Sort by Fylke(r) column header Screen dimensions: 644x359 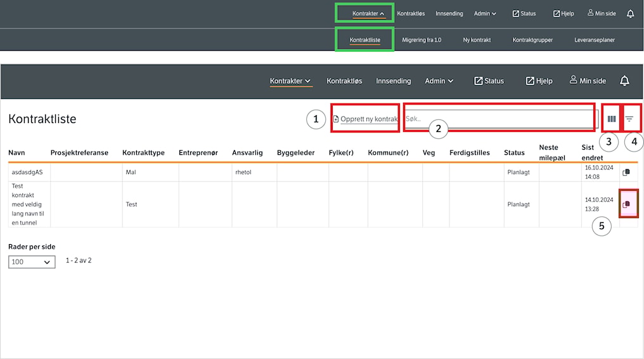tap(341, 153)
